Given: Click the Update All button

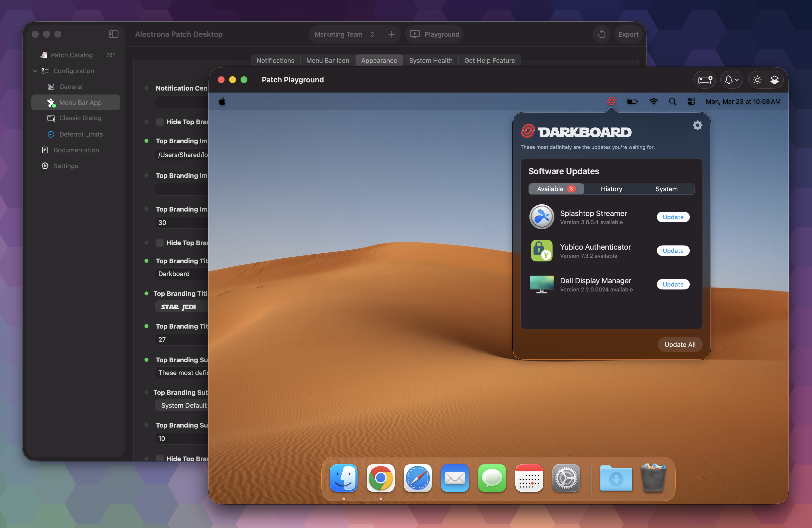Looking at the screenshot, I should click(680, 344).
